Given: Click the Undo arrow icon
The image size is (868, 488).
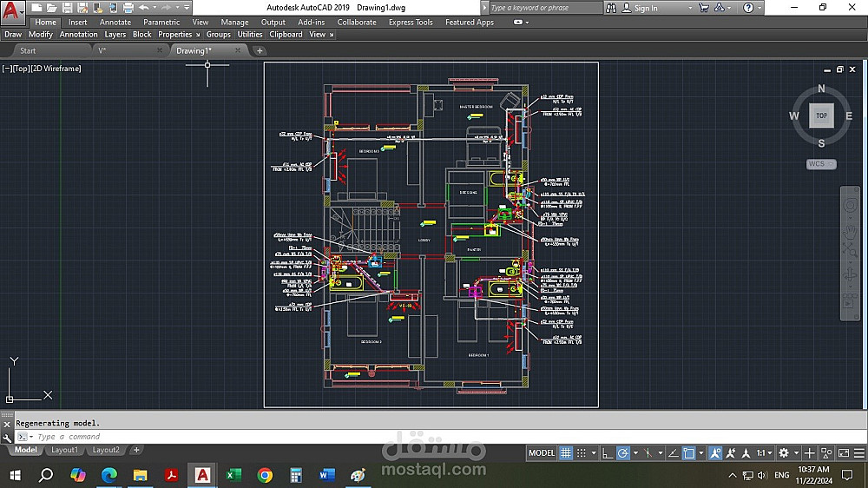Looking at the screenshot, I should coord(143,7).
